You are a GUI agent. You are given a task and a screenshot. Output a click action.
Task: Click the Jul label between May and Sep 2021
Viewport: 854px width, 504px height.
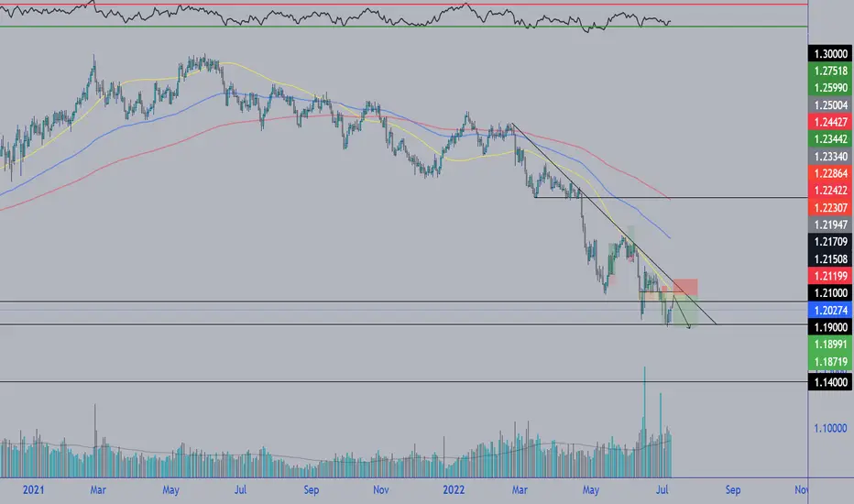pyautogui.click(x=240, y=490)
